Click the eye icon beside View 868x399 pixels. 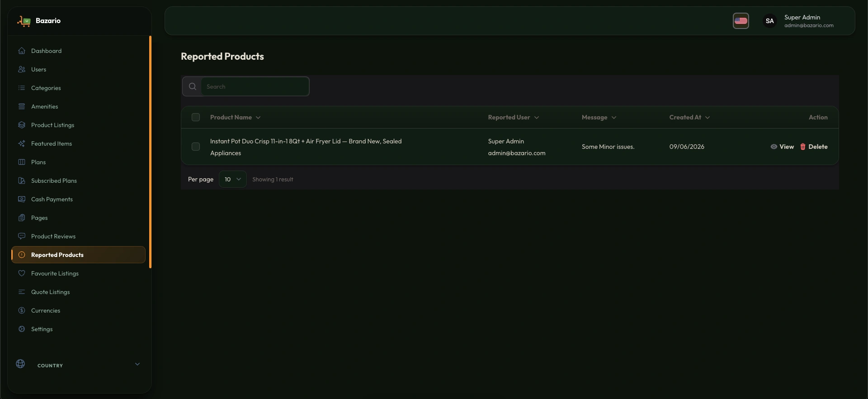click(774, 147)
